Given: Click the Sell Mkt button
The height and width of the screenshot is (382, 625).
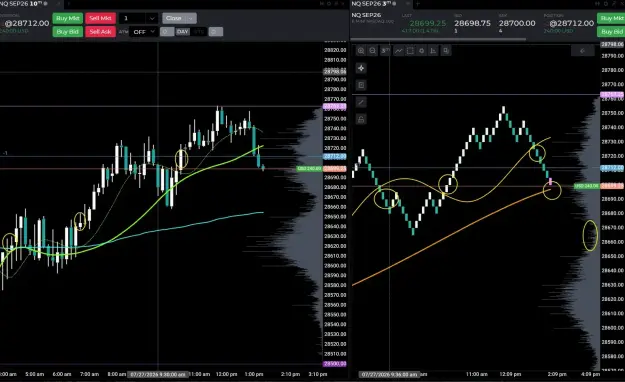Looking at the screenshot, I should pyautogui.click(x=100, y=18).
